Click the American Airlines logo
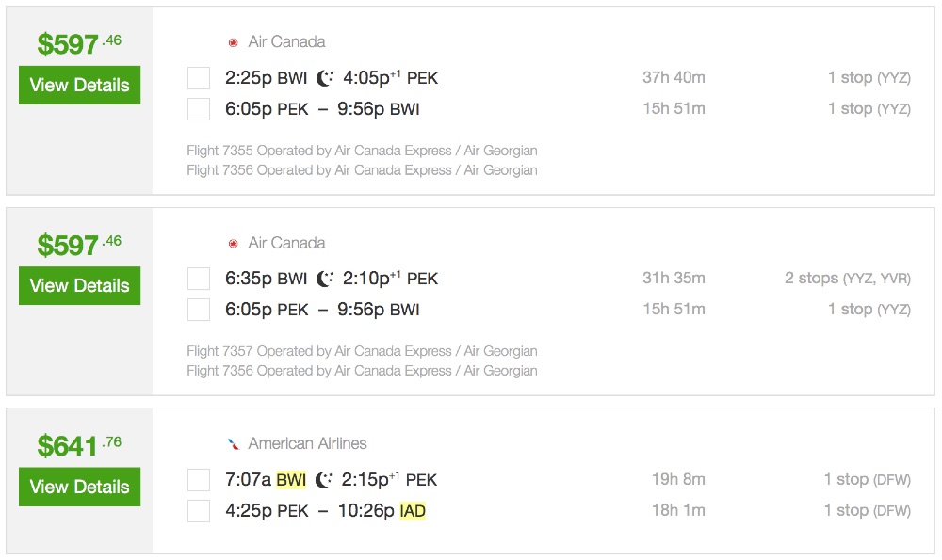 233,443
